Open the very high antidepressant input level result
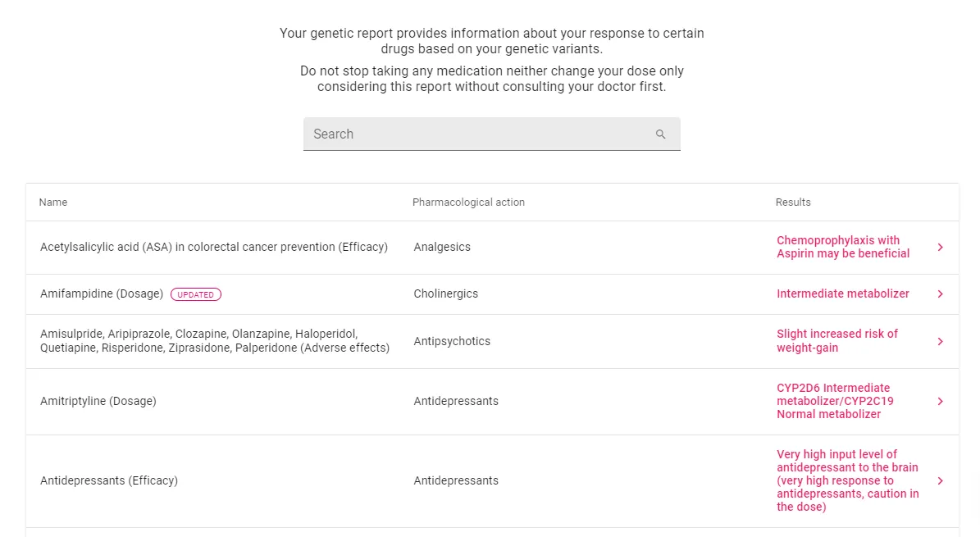 pyautogui.click(x=847, y=480)
